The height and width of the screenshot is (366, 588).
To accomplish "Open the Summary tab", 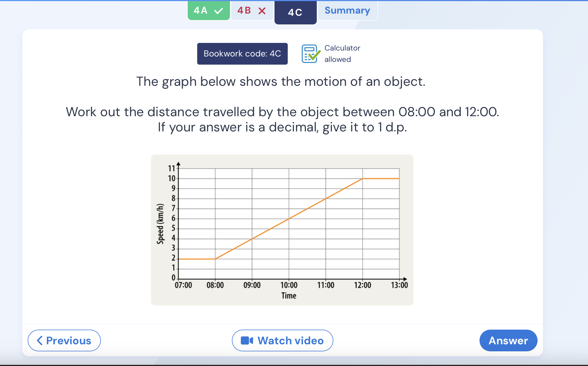I will 347,11.
